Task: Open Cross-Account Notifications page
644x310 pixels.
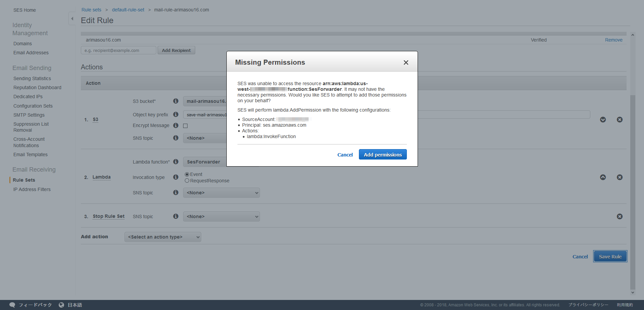Action: click(29, 142)
